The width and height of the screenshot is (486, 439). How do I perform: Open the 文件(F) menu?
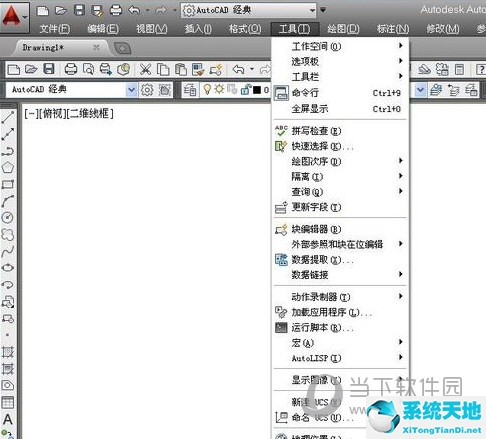coord(55,29)
